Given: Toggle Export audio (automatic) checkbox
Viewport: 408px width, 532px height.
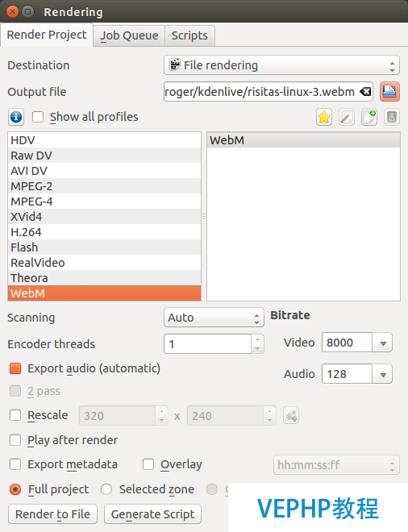Looking at the screenshot, I should (15, 368).
